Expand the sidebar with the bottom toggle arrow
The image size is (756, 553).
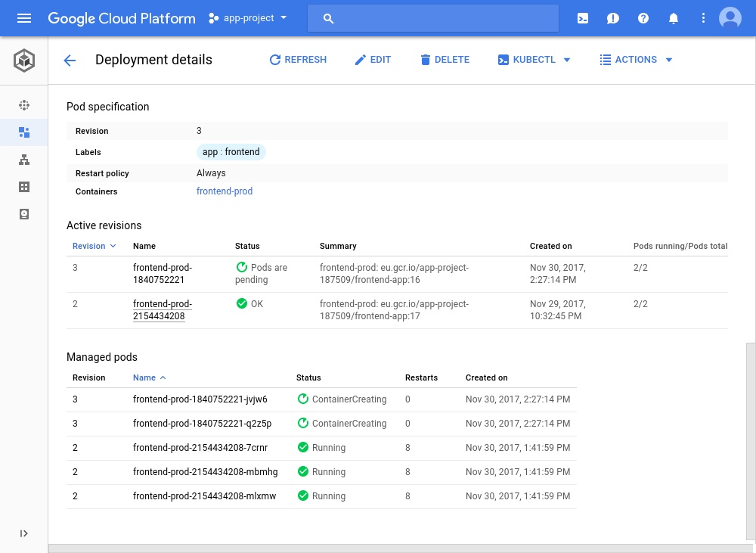23,533
